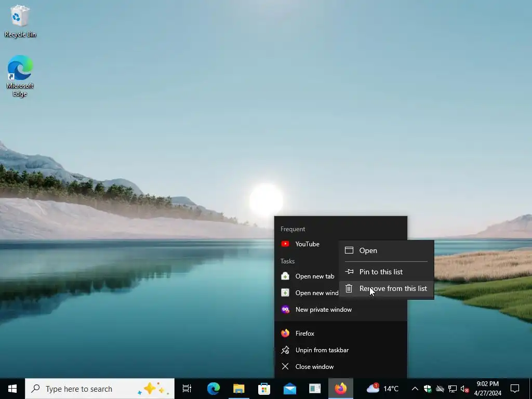This screenshot has height=399, width=532.
Task: Select Pin to this list
Action: click(x=387, y=272)
